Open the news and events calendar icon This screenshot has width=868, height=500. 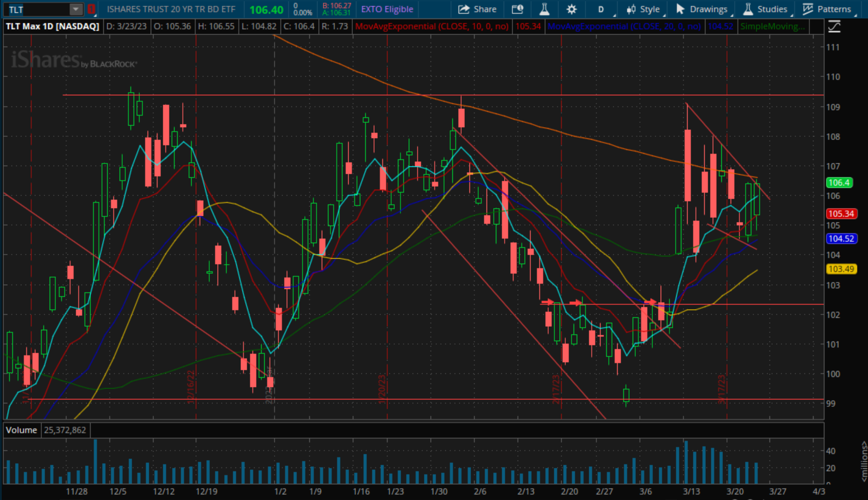point(517,9)
